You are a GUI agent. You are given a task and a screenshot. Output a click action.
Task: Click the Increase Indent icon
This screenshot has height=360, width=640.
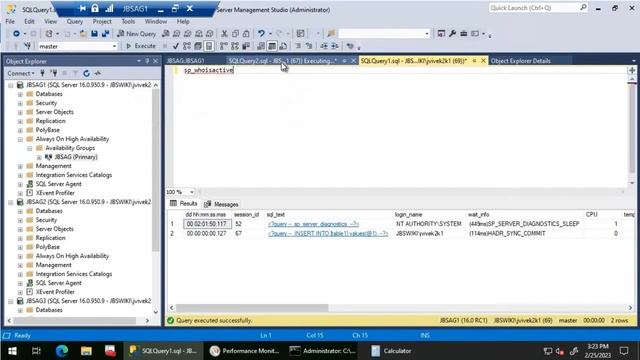coord(335,46)
